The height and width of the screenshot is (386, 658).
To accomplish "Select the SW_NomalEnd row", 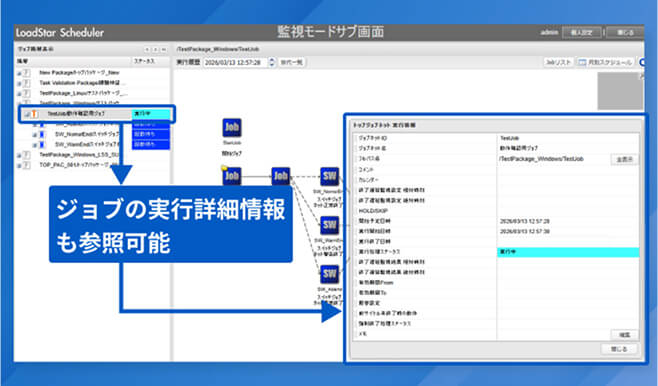I will (x=92, y=134).
